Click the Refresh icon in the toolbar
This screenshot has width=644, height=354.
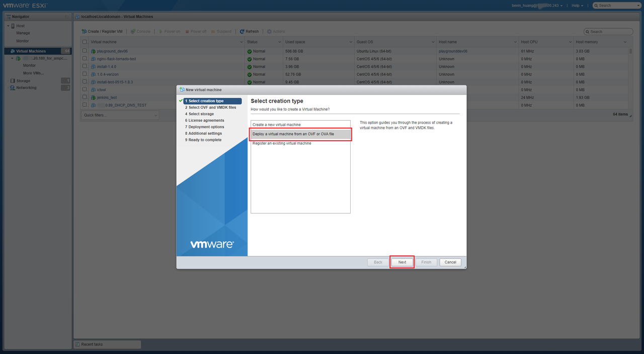pos(242,31)
